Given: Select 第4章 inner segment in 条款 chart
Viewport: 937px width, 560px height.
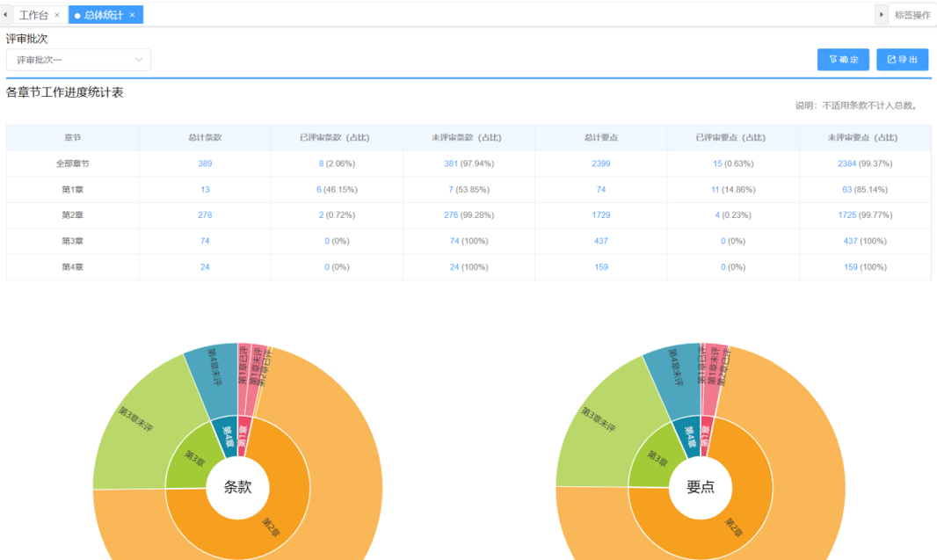Looking at the screenshot, I should (x=226, y=435).
